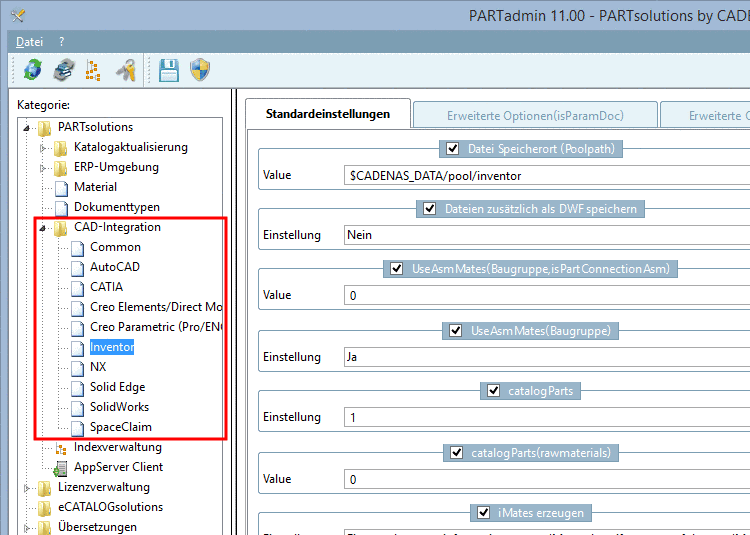750x535 pixels.
Task: Click the Katalogaktualisierung folder icon
Action: 60,148
